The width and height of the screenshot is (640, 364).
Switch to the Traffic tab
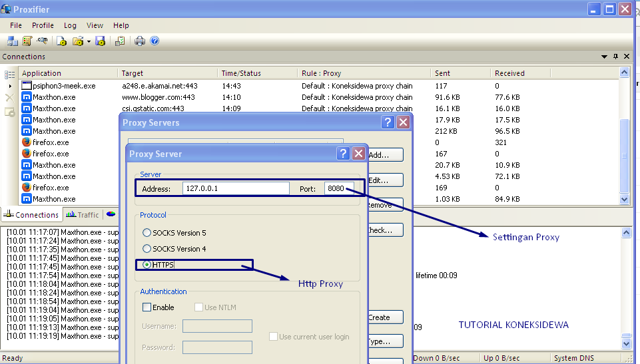click(83, 215)
